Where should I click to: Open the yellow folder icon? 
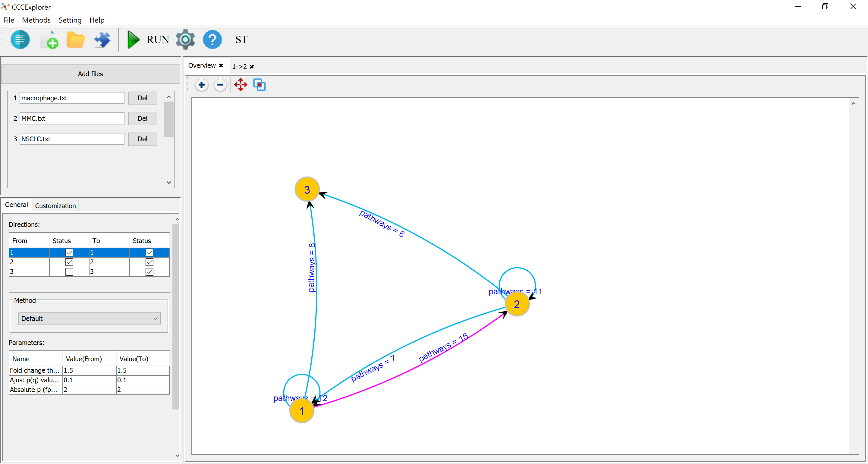tap(76, 40)
